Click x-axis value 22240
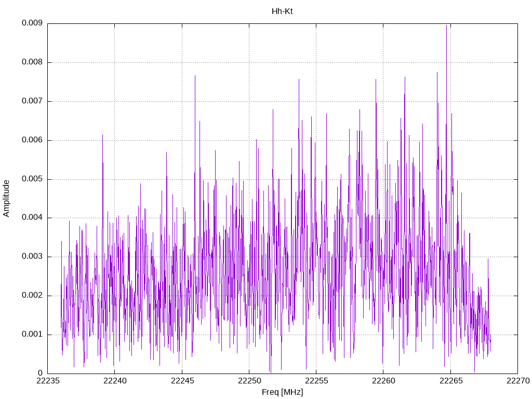 (x=115, y=381)
